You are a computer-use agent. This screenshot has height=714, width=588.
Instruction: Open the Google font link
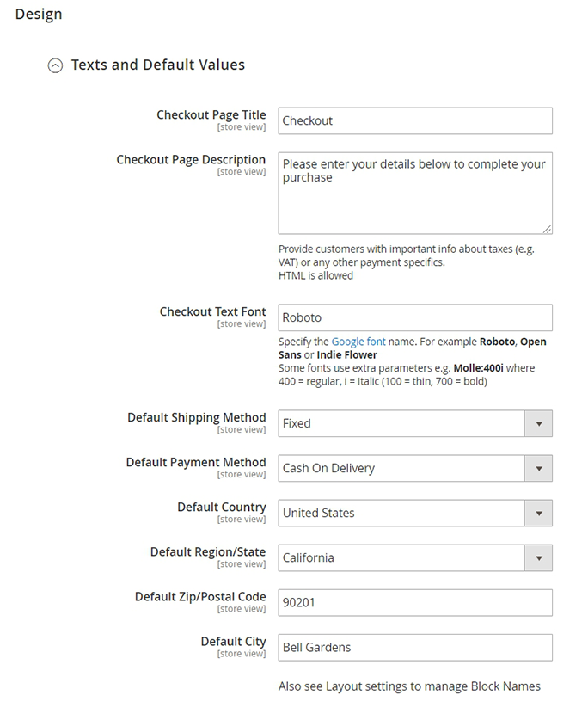358,342
